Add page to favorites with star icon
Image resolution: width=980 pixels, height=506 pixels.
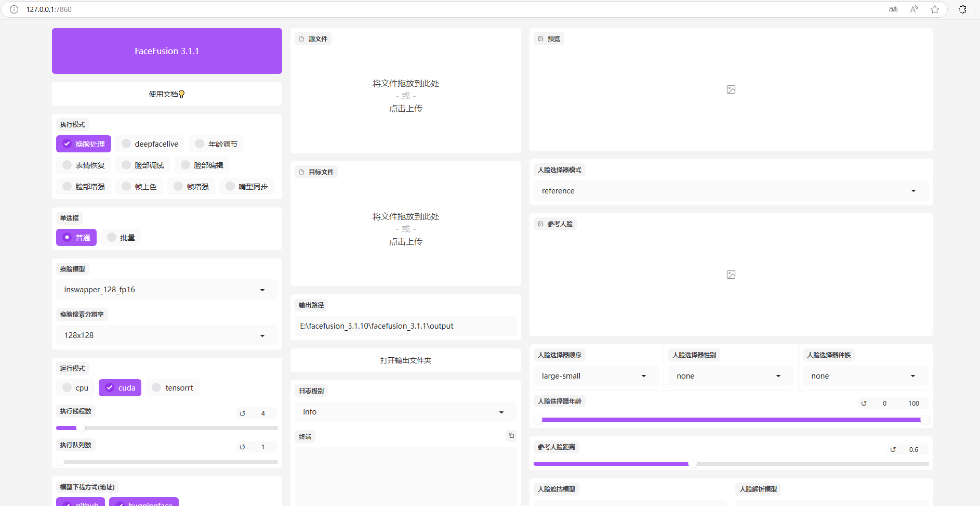pyautogui.click(x=935, y=9)
